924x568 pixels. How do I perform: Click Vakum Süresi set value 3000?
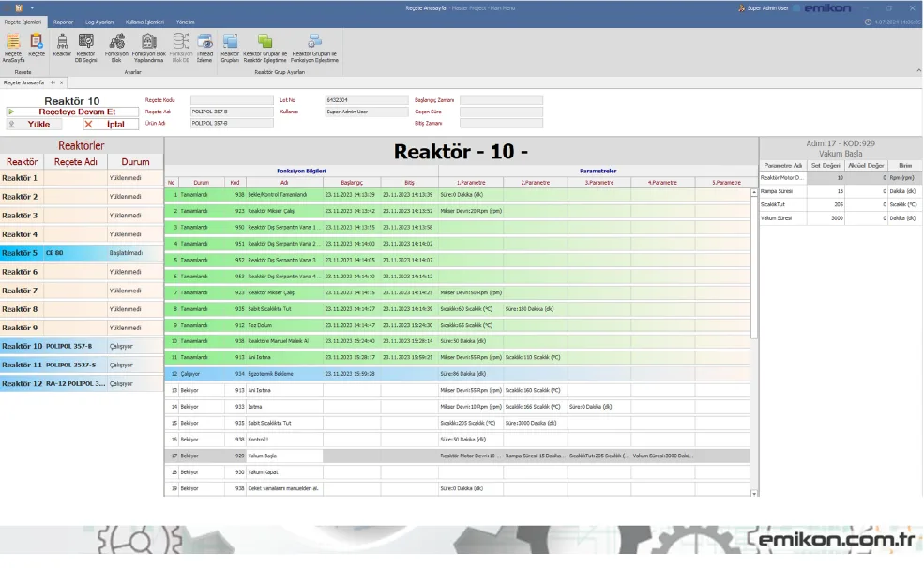pyautogui.click(x=826, y=218)
